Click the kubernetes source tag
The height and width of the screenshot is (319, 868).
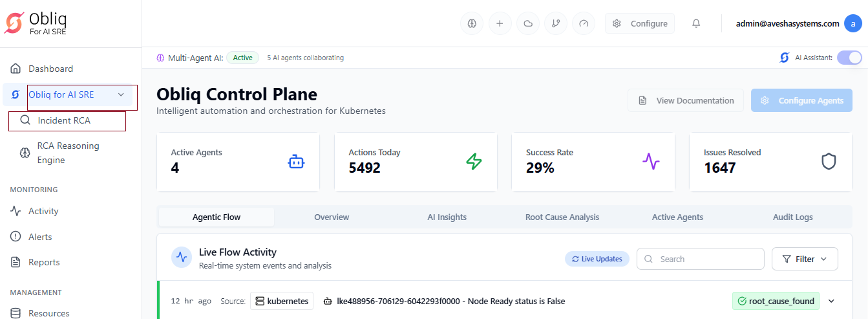[282, 301]
